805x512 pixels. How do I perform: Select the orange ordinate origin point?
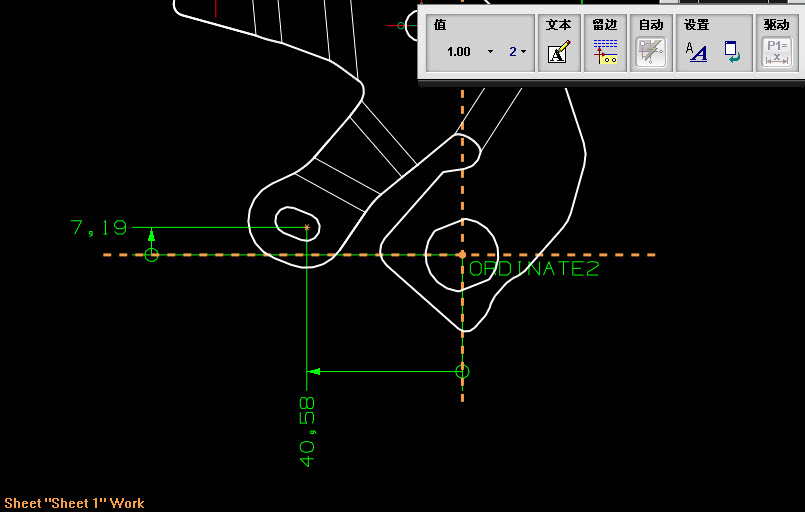click(x=462, y=255)
